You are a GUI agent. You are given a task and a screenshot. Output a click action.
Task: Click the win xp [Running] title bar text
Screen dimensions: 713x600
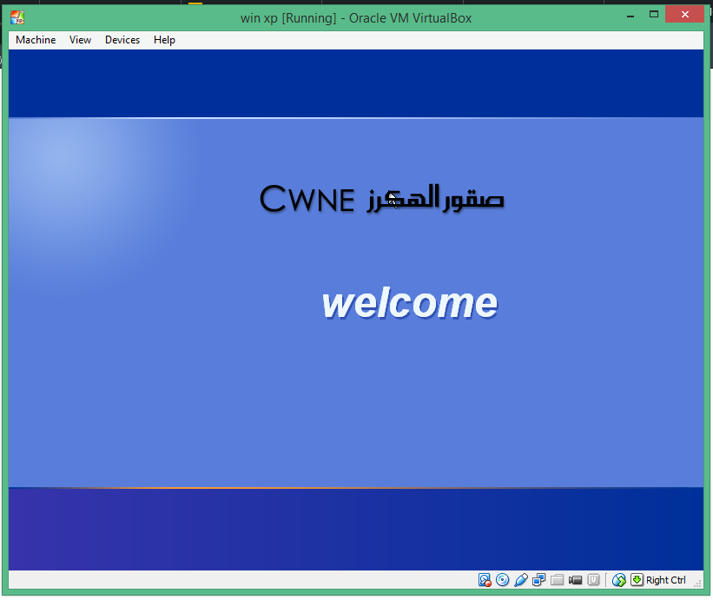pyautogui.click(x=356, y=18)
